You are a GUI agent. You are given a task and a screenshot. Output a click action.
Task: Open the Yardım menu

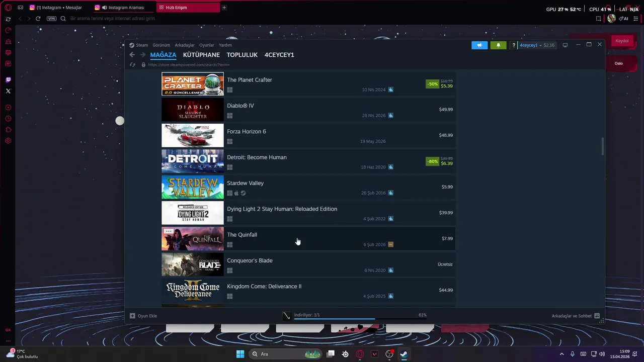coord(225,45)
